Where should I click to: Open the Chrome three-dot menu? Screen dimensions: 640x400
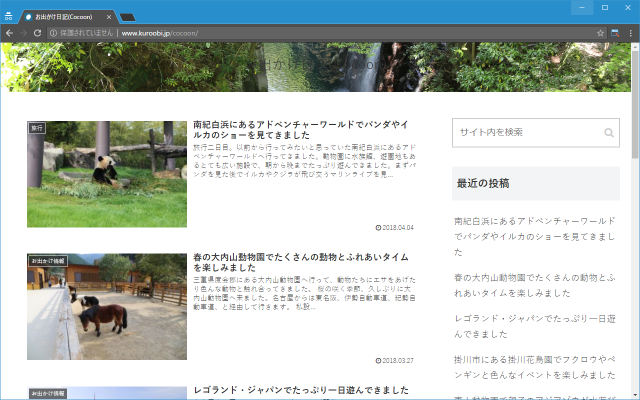tap(630, 33)
